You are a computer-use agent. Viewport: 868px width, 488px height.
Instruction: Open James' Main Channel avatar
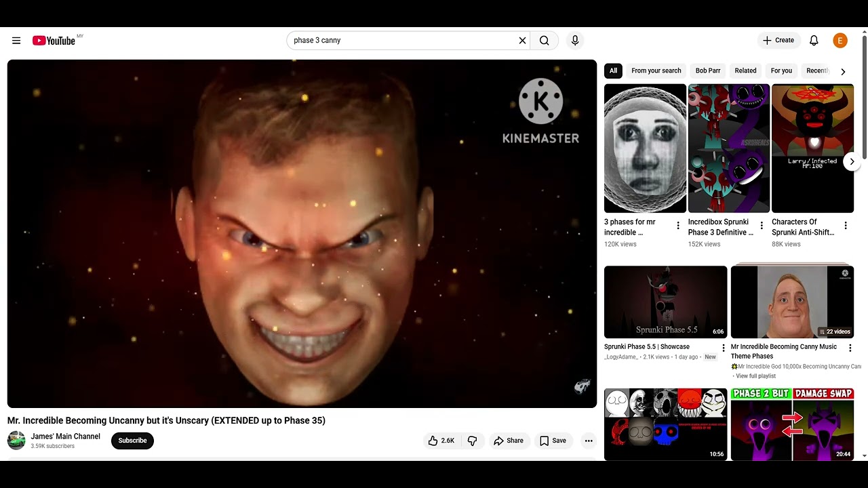[16, 441]
